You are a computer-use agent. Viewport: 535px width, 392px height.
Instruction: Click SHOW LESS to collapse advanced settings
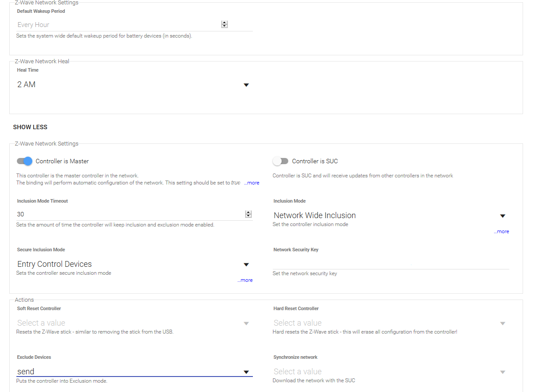tap(30, 127)
